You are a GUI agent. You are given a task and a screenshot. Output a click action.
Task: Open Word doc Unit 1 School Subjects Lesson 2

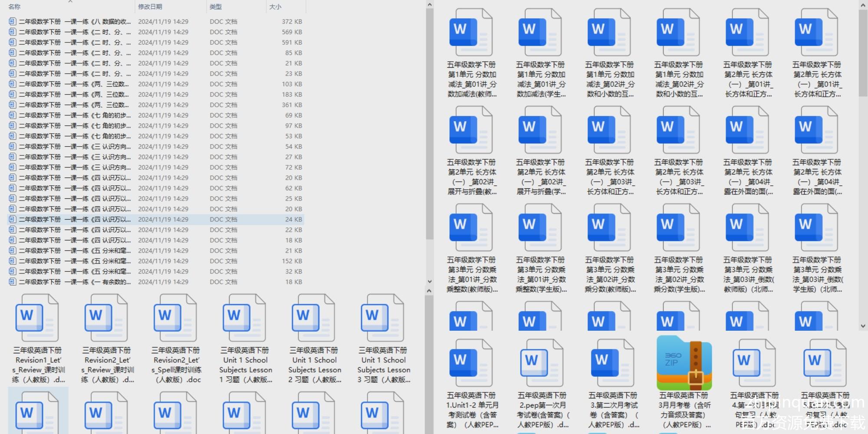314,319
